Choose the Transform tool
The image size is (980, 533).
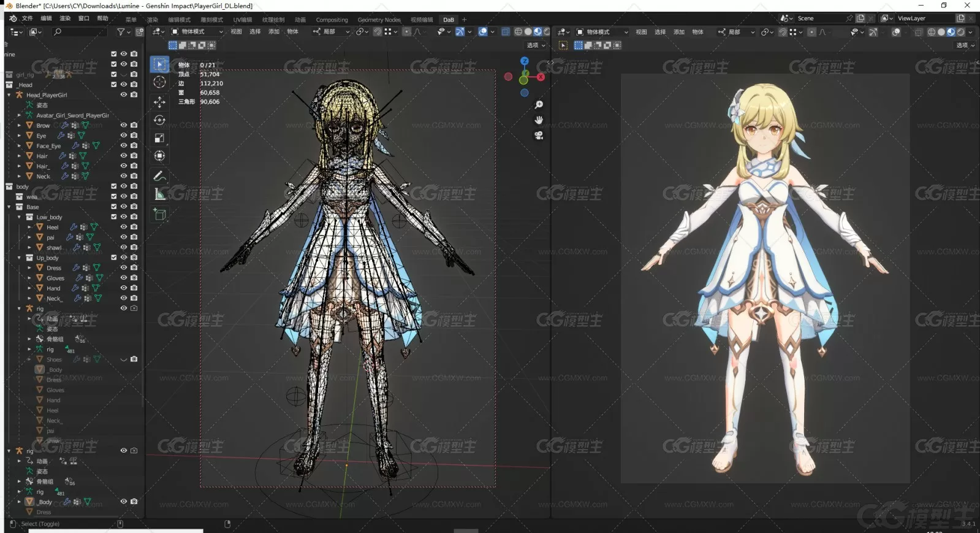coord(159,156)
